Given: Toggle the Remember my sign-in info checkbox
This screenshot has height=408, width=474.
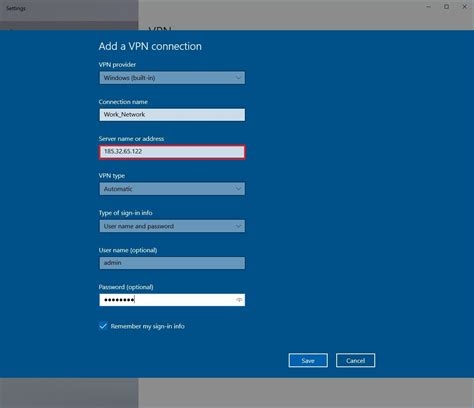Looking at the screenshot, I should (x=103, y=326).
